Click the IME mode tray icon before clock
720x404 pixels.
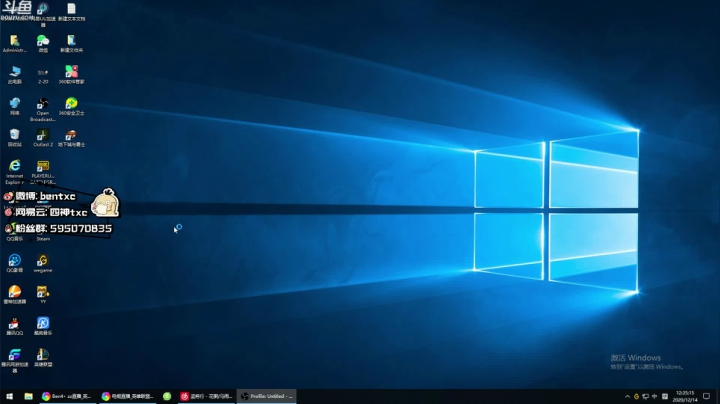coord(664,396)
